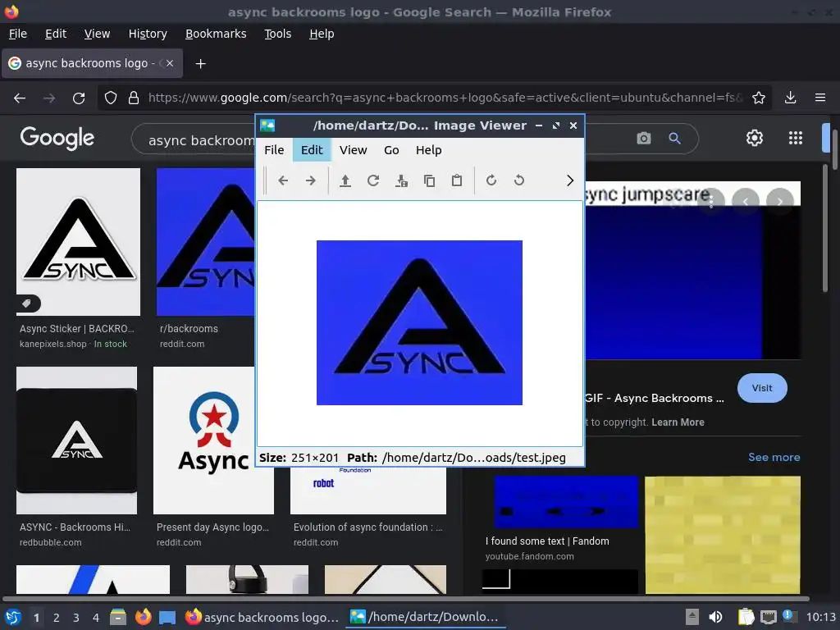
Task: Rotate the image counterclockwise
Action: [519, 180]
